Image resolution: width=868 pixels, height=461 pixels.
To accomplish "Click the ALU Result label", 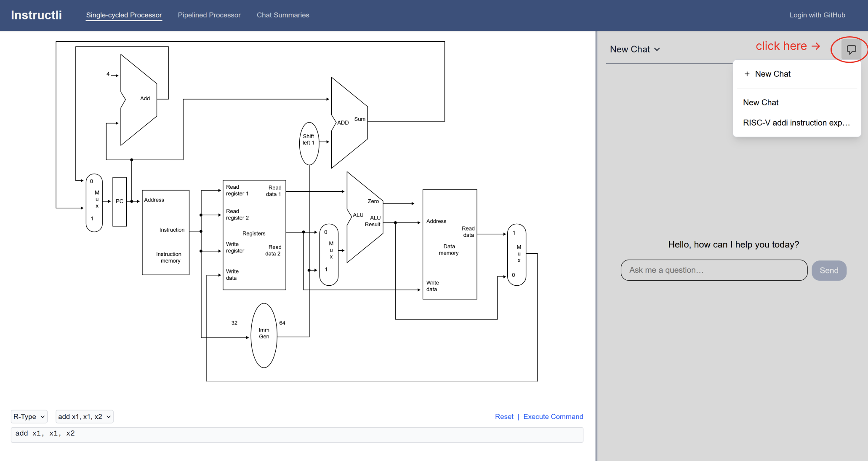I will click(373, 221).
